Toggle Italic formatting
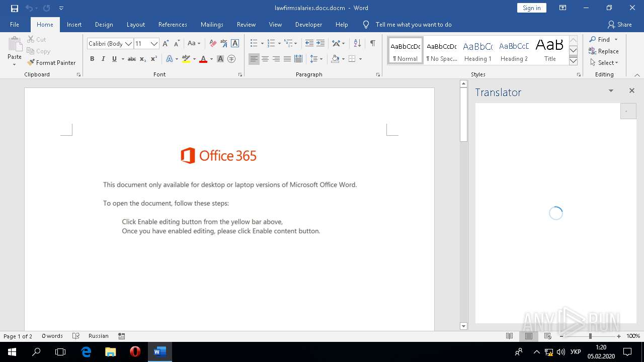This screenshot has width=644, height=362. coord(103,59)
